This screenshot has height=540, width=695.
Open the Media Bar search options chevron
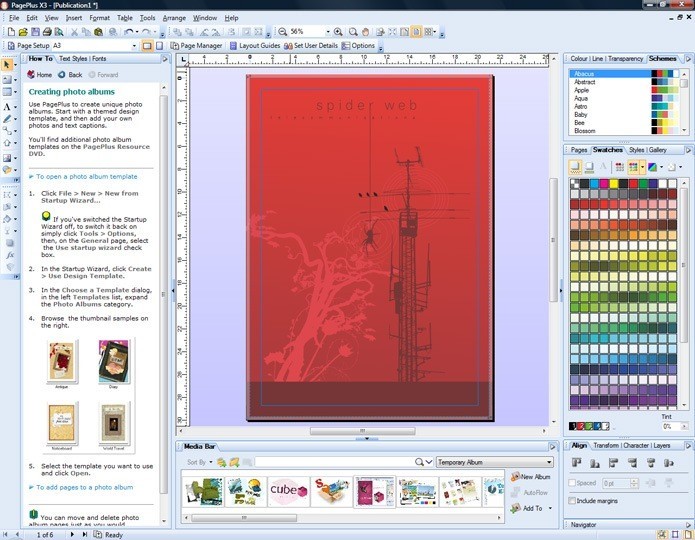[429, 462]
